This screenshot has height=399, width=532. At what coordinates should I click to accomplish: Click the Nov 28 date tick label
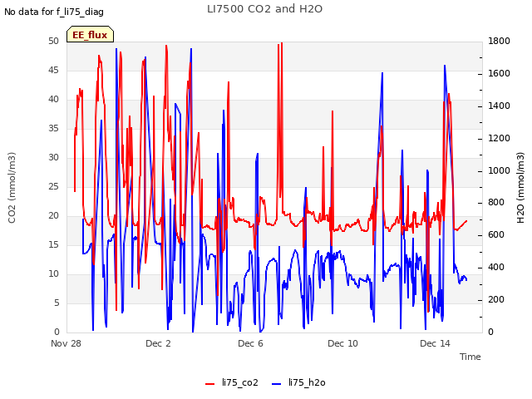coord(66,343)
